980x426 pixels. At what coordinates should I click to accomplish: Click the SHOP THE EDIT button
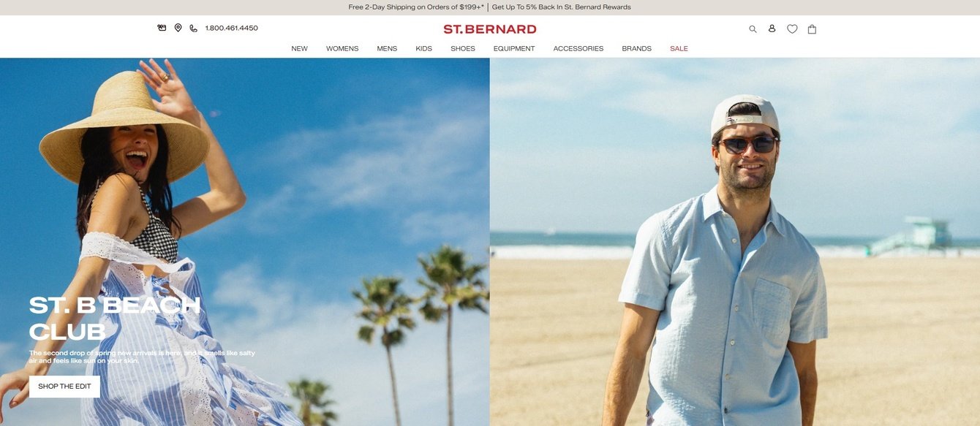coord(64,387)
